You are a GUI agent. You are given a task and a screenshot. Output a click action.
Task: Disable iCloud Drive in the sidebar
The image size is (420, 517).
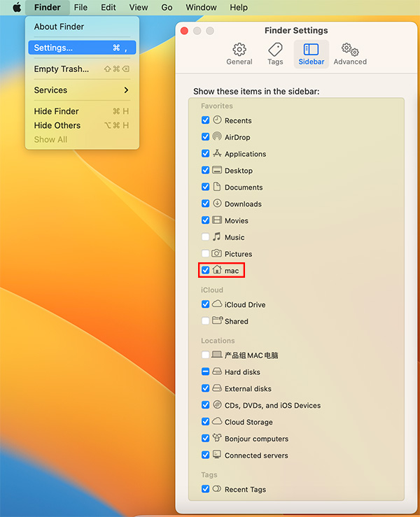[205, 304]
